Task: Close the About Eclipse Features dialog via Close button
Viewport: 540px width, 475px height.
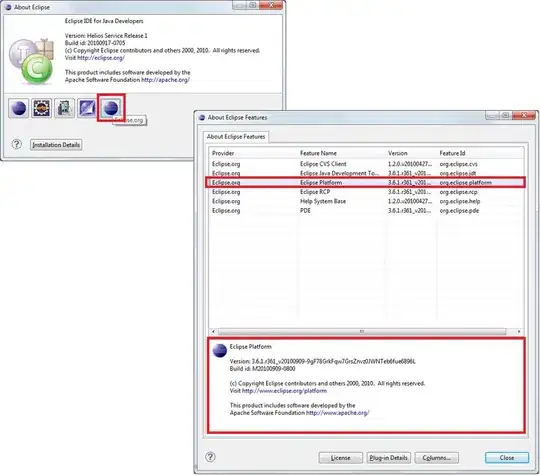Action: tap(507, 458)
